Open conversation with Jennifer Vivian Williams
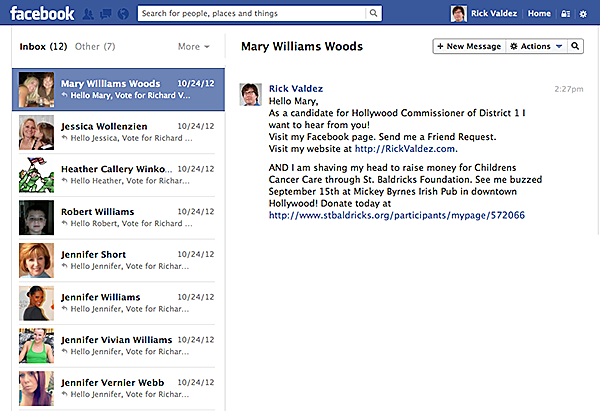The height and width of the screenshot is (411, 600). click(x=118, y=346)
